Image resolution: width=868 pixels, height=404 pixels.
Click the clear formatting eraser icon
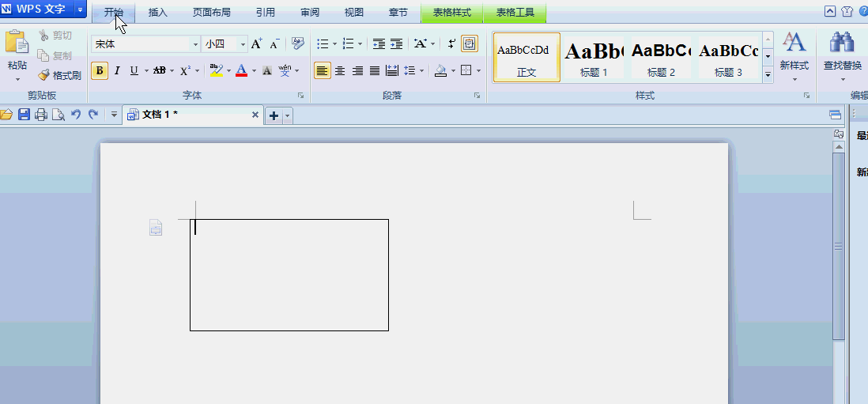click(298, 43)
